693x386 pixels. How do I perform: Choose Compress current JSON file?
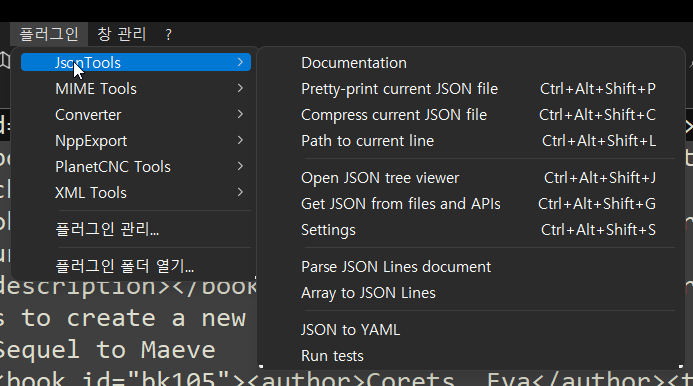(471, 115)
